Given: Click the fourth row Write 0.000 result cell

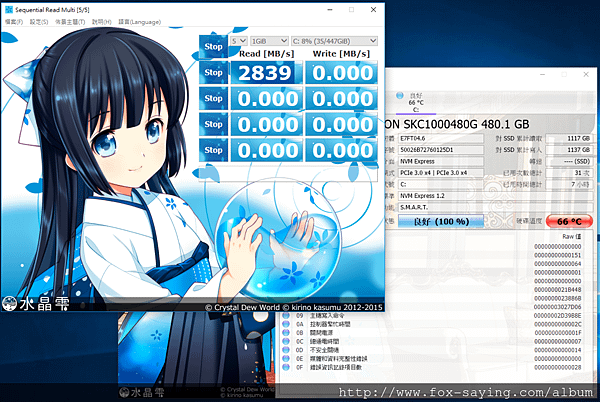Looking at the screenshot, I should (x=341, y=150).
